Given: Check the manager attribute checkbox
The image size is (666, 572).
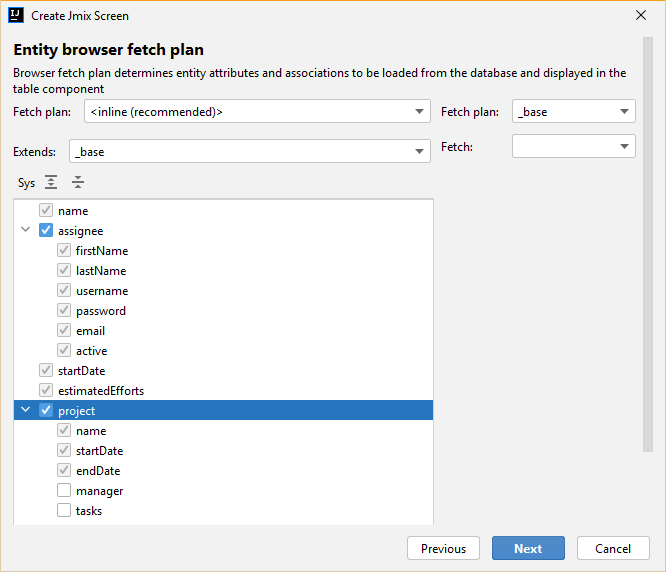Looking at the screenshot, I should pos(64,490).
